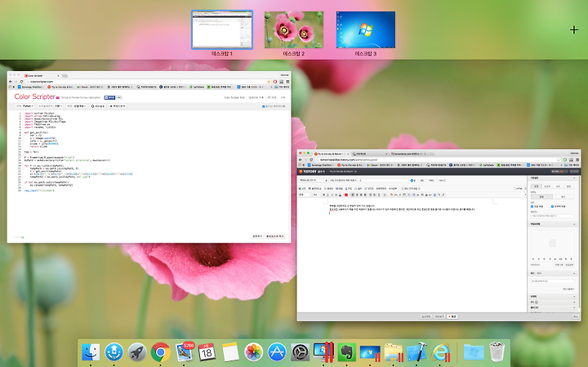
Task: Align text left in Tistory editor
Action: [353, 195]
